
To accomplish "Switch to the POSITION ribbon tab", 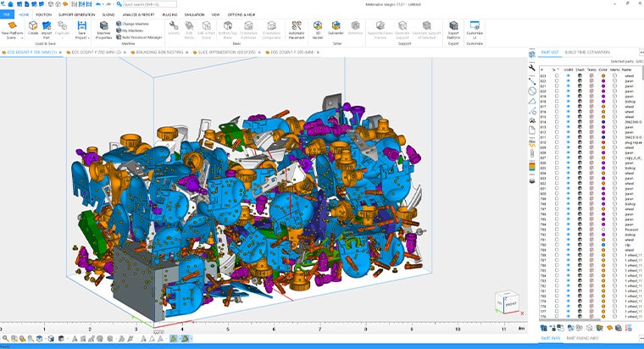I will tap(44, 14).
